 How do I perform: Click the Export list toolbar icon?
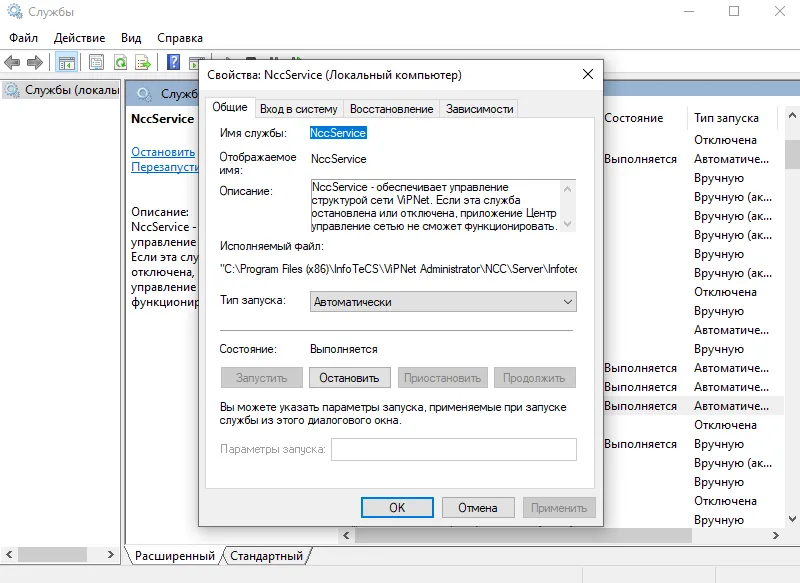click(143, 63)
